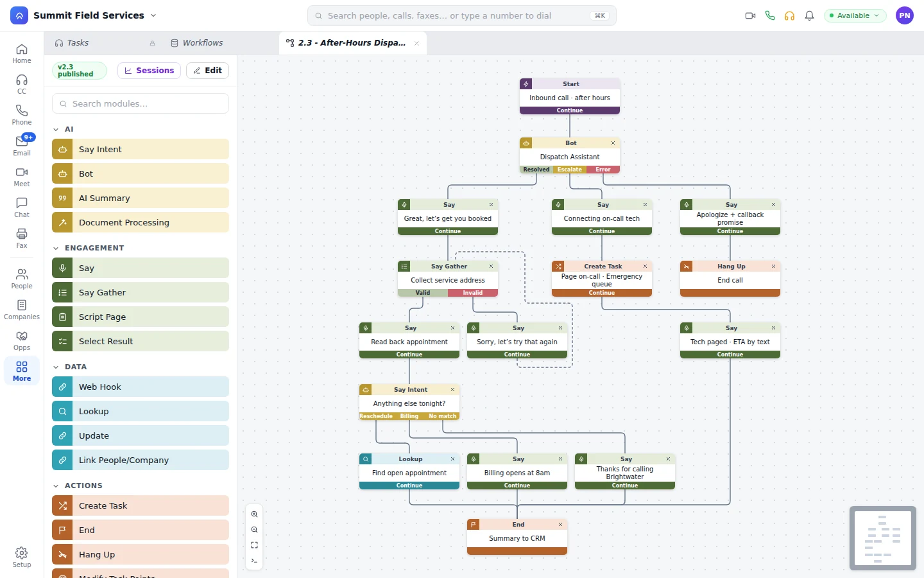Screen dimensions: 924x578
Task: Click the orange headset icon in header
Action: pos(790,15)
